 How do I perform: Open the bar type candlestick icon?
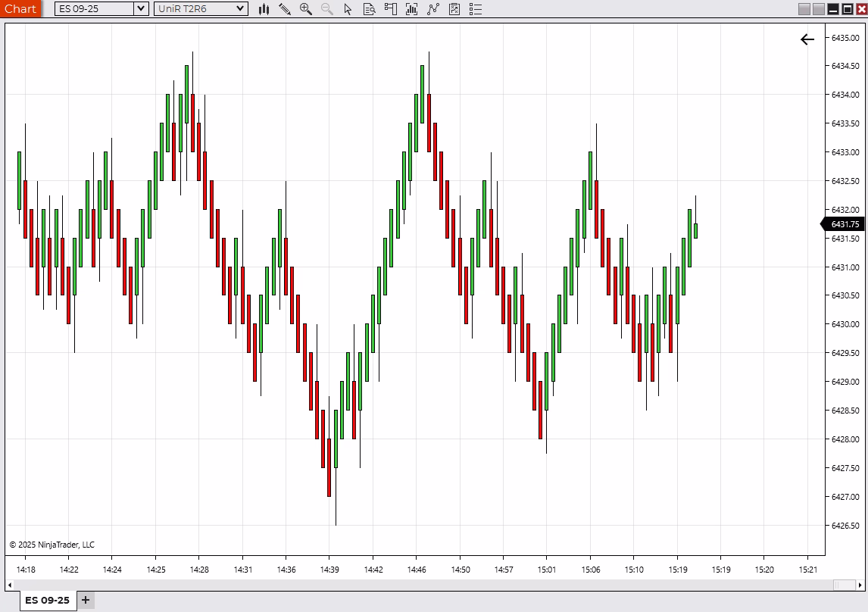click(264, 9)
